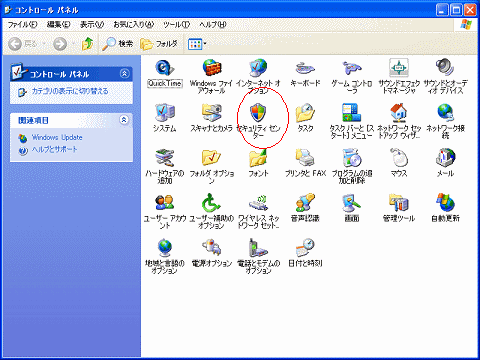Open フォルダ オプション icon

point(212,158)
